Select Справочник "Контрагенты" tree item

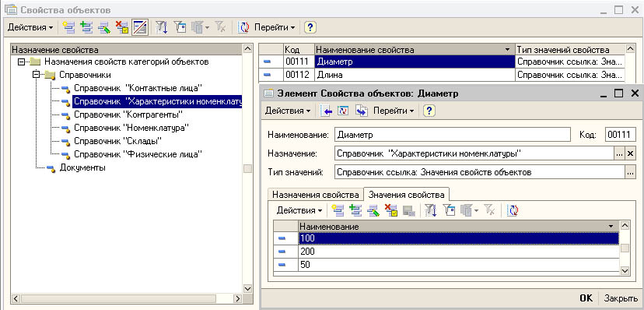click(128, 114)
